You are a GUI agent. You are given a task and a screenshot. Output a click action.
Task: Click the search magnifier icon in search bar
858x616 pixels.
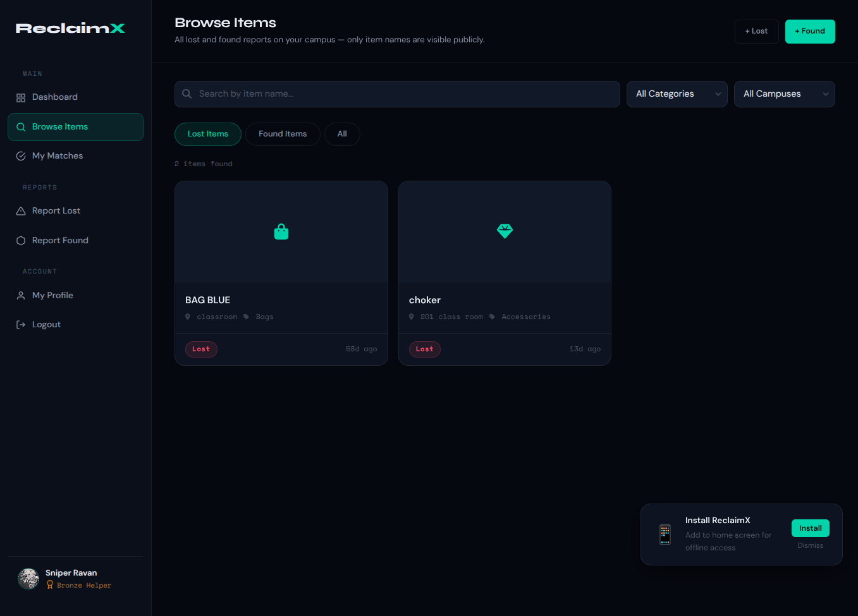coord(187,94)
